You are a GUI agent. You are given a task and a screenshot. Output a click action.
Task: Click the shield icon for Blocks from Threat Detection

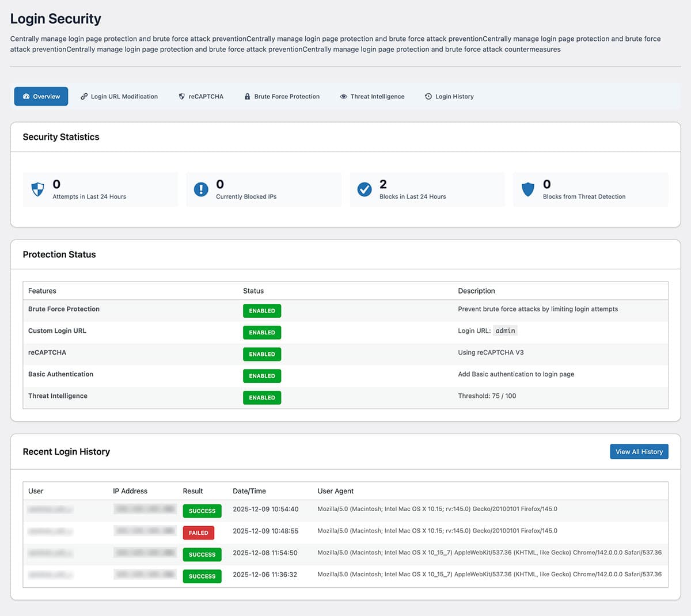[x=528, y=189]
